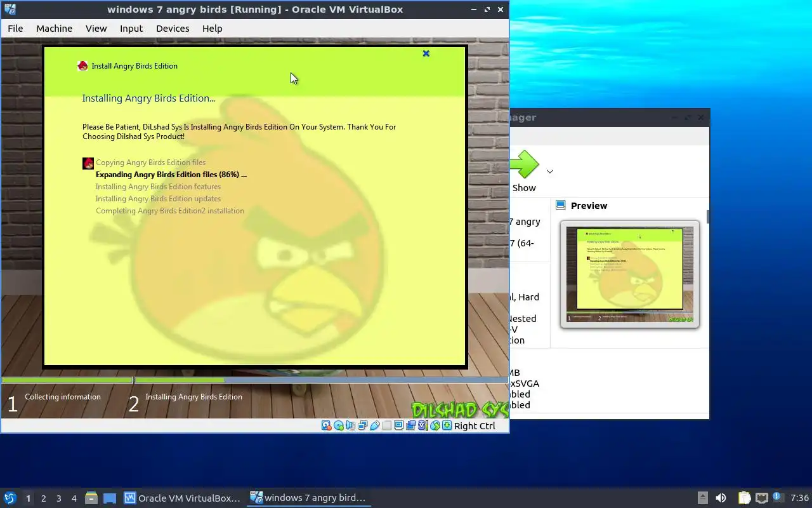Click the stage 2 'Installing Angry Birds Edition' label

tap(193, 397)
